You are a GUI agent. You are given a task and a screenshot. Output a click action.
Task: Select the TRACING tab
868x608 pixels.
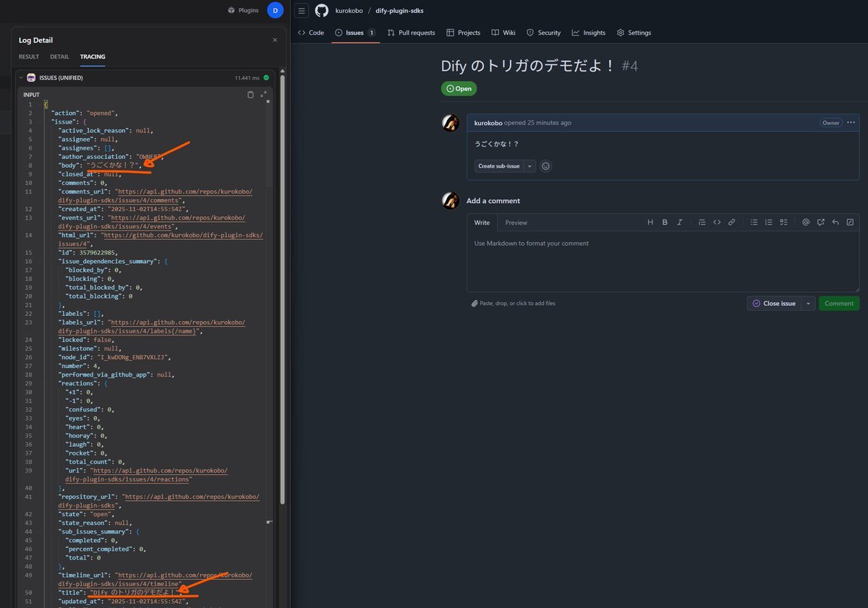(x=93, y=56)
